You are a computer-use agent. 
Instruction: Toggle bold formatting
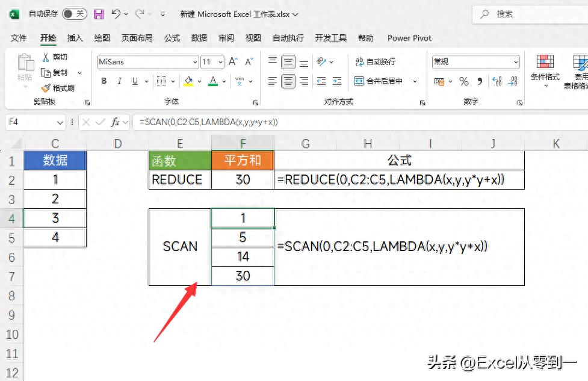pyautogui.click(x=104, y=81)
